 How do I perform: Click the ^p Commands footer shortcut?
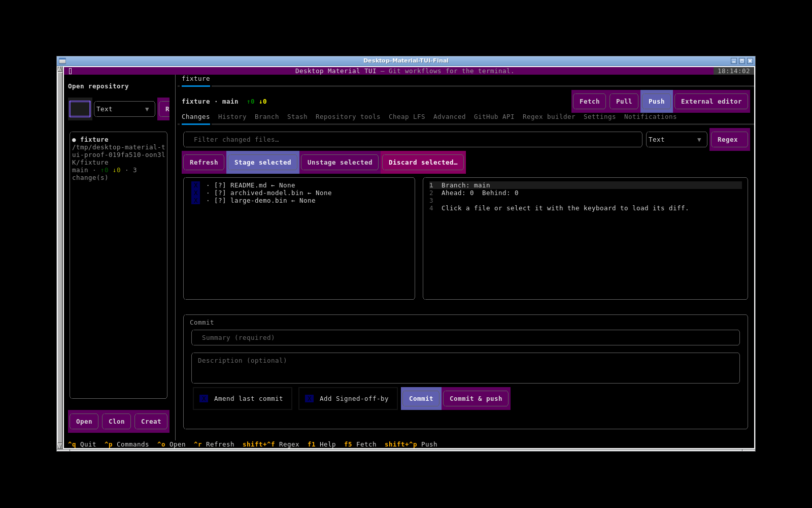(x=127, y=444)
